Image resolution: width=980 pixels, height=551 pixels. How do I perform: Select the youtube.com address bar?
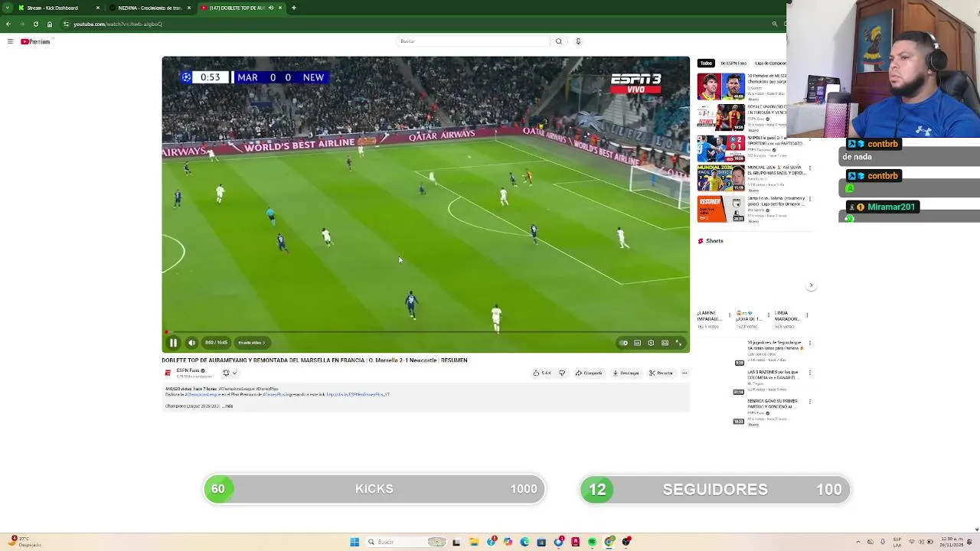(413, 24)
